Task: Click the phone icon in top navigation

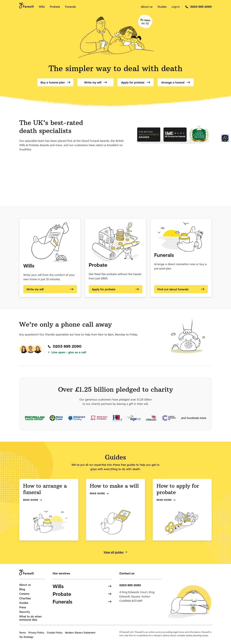Action: (x=186, y=7)
